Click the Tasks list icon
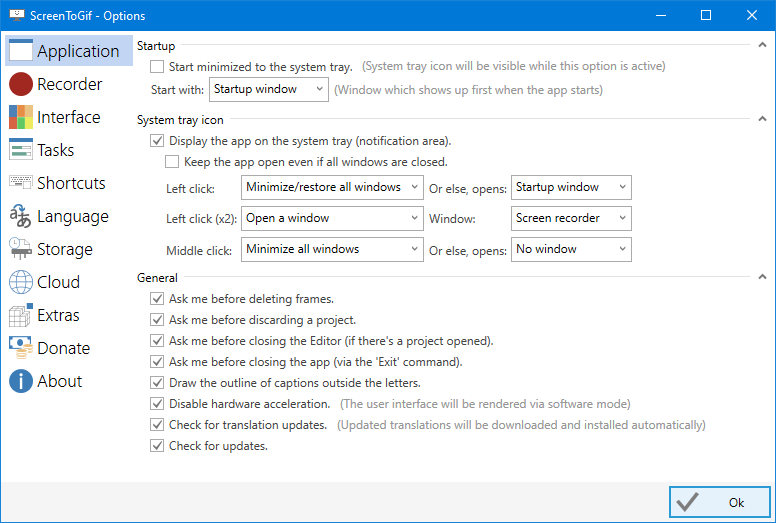 point(20,150)
